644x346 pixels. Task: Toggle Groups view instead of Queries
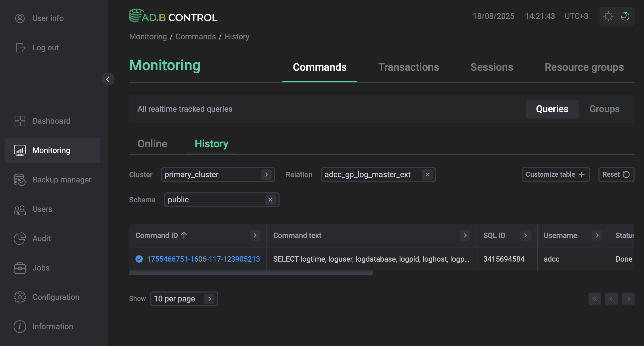click(604, 109)
